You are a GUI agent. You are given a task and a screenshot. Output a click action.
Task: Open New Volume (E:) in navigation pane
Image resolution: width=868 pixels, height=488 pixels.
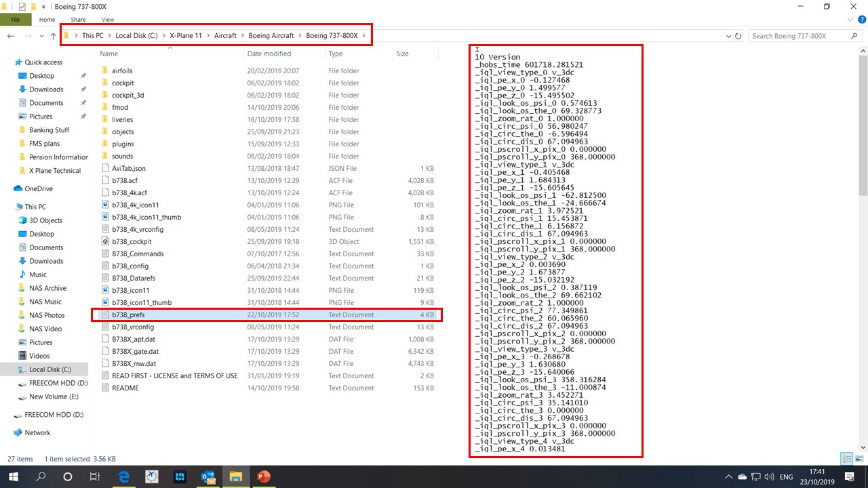(x=54, y=396)
